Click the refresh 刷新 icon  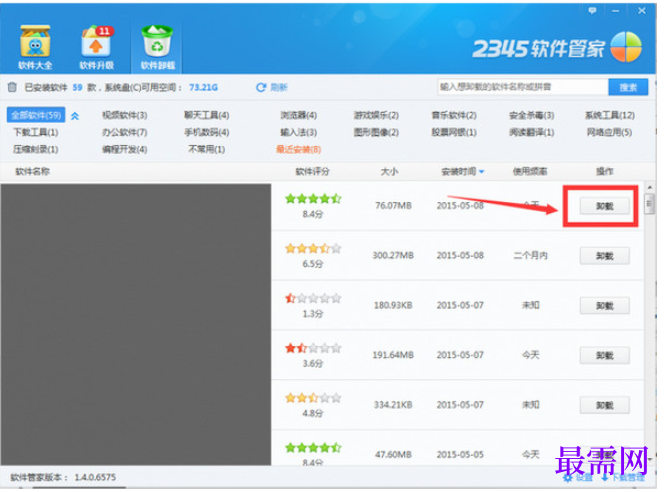[x=261, y=88]
